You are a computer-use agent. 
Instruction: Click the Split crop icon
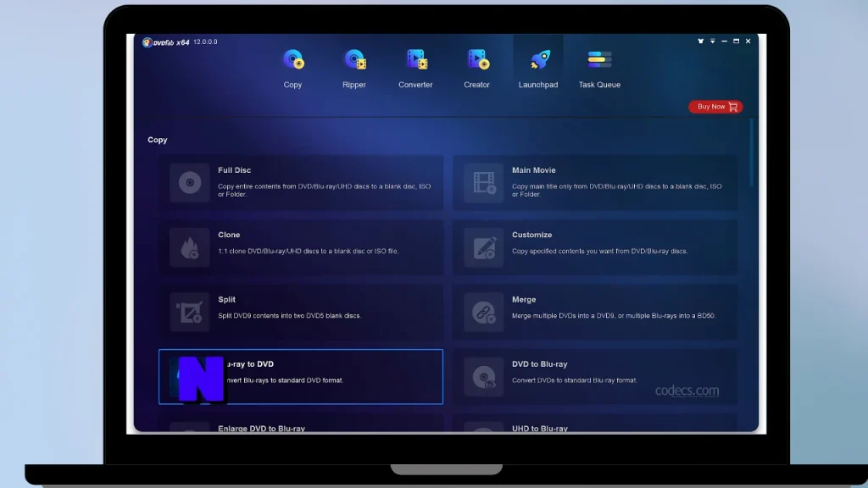tap(190, 312)
